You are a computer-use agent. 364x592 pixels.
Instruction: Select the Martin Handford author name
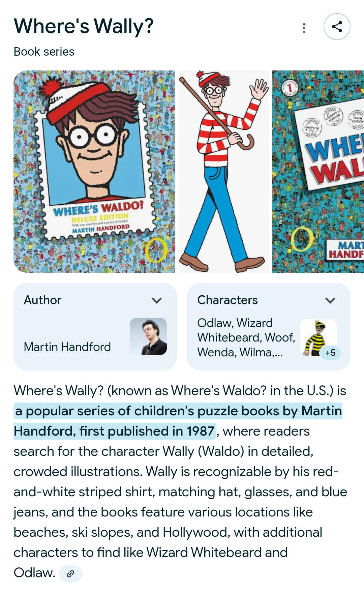[x=67, y=347]
